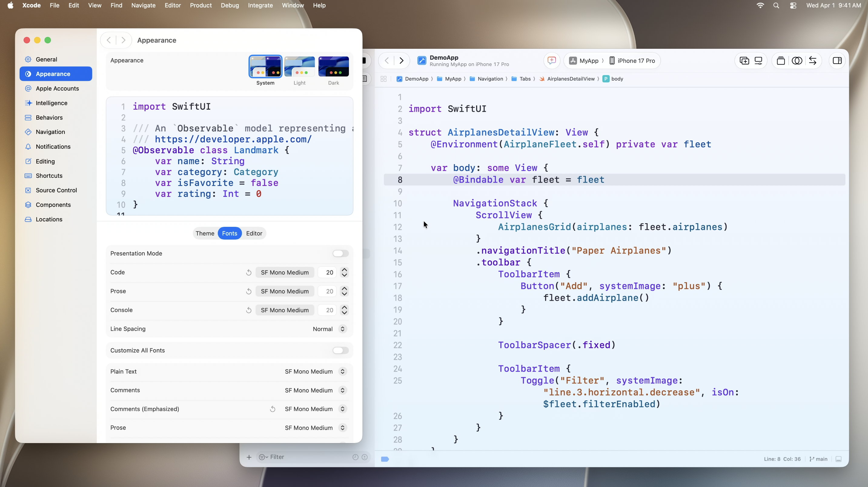Click the add plus icon beside Filter
This screenshot has width=868, height=487.
[x=249, y=457]
